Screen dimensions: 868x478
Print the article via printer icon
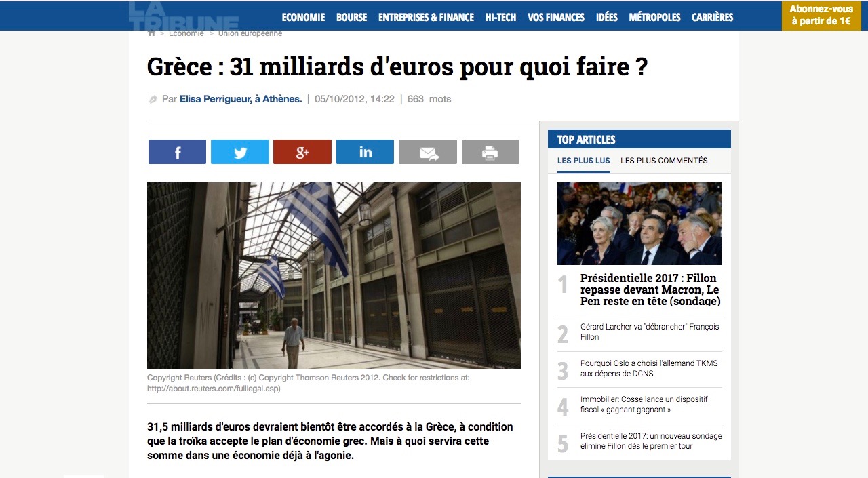click(x=490, y=152)
